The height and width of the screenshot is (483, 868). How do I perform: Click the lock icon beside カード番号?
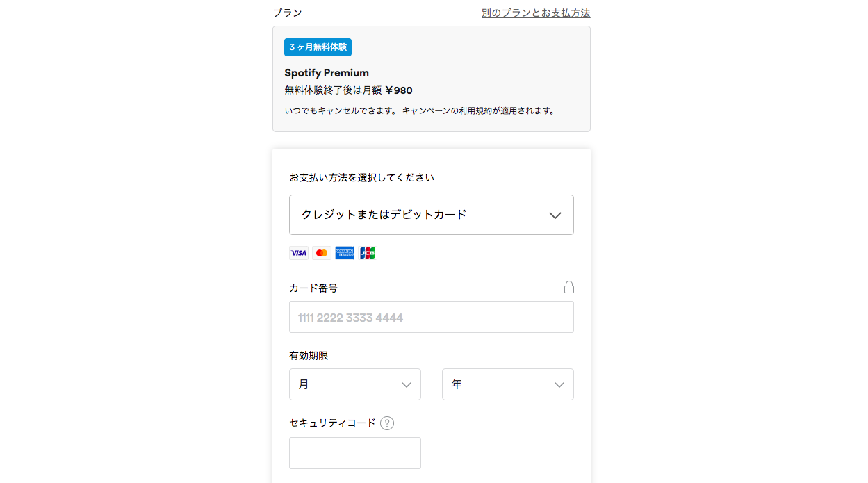pos(569,286)
